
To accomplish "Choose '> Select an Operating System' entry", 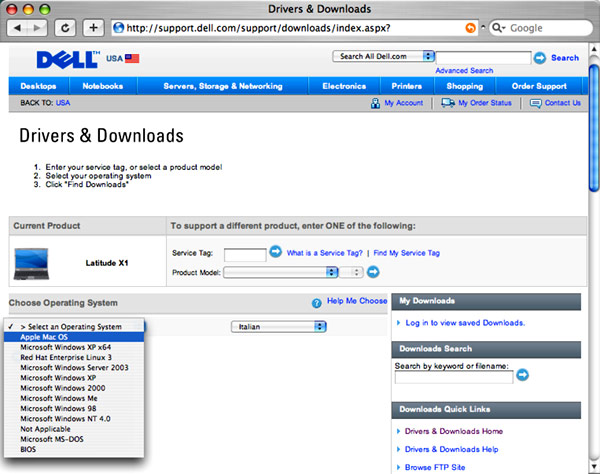I will 74,327.
